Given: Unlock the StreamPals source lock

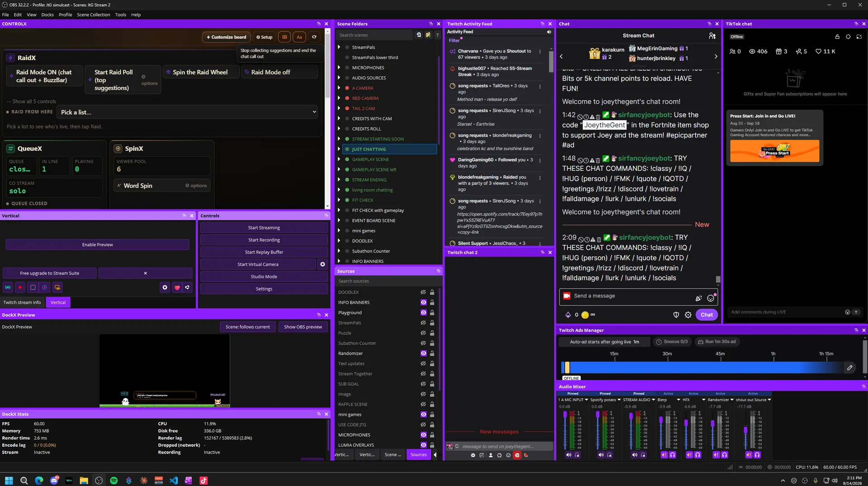Looking at the screenshot, I should click(432, 323).
